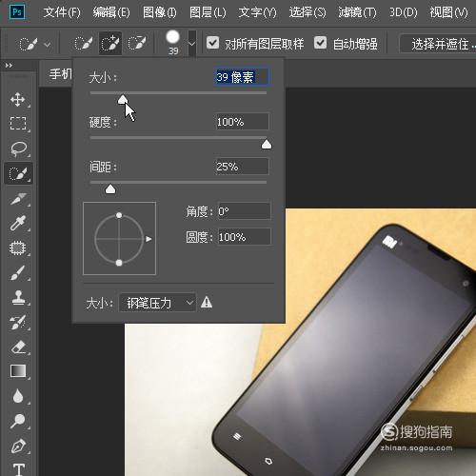Select the History Brush tool
Screen dimensions: 476x476
point(18,322)
